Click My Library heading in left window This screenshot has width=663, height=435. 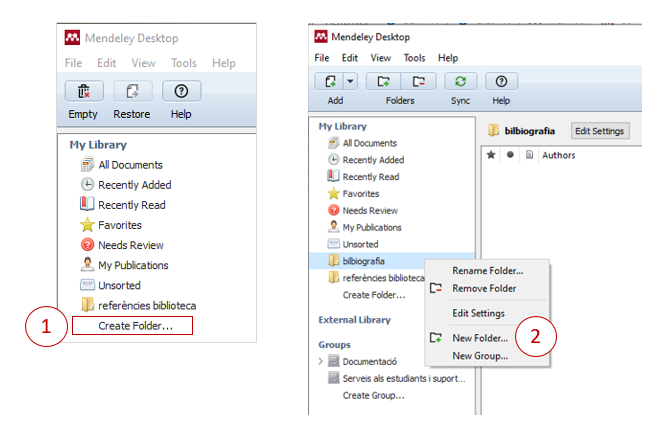(x=98, y=145)
